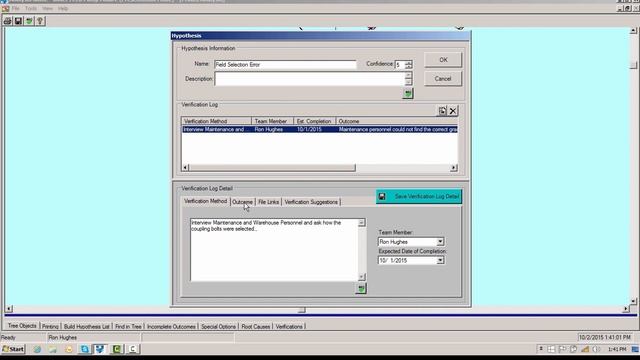This screenshot has height=360, width=640.
Task: Click file explorer folder taskbar icon
Action: (53, 349)
